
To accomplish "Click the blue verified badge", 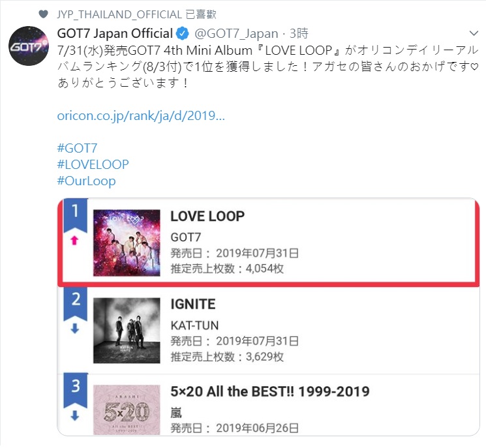I will coord(185,34).
